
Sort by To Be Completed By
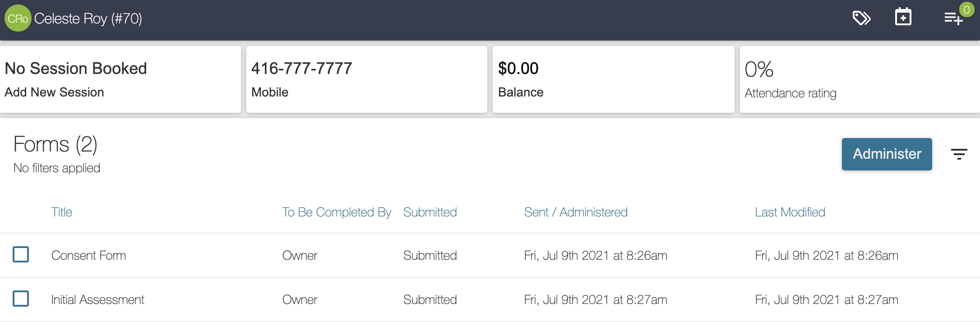coord(337,212)
